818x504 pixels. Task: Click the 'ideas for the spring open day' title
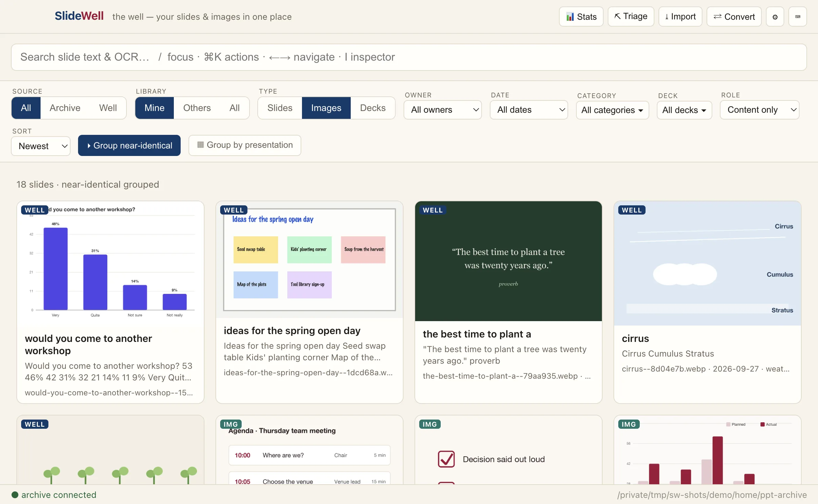click(292, 331)
